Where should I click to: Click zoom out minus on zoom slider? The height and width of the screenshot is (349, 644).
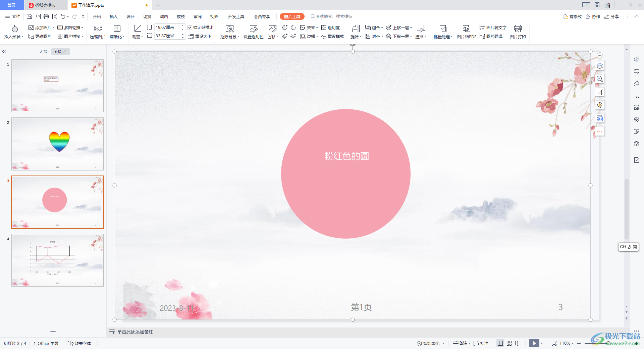pyautogui.click(x=579, y=343)
